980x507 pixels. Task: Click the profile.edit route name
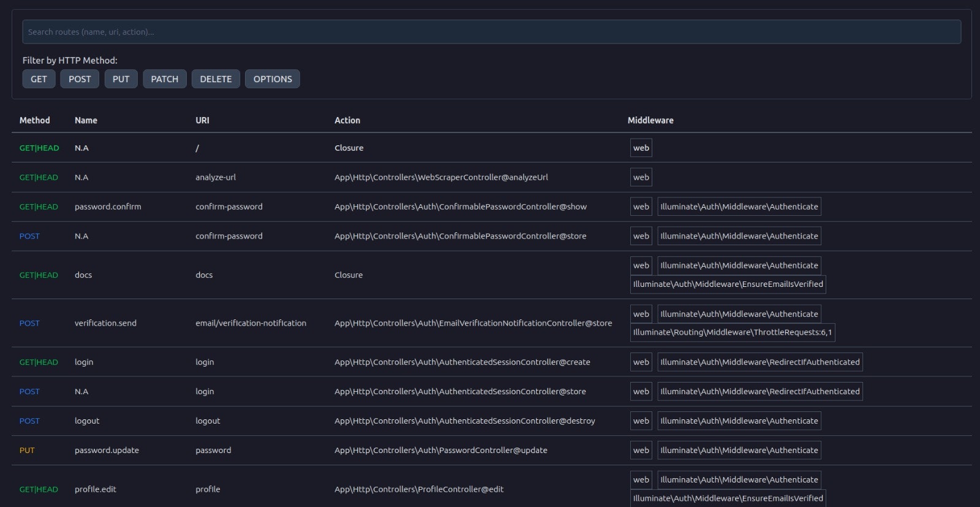coord(96,489)
